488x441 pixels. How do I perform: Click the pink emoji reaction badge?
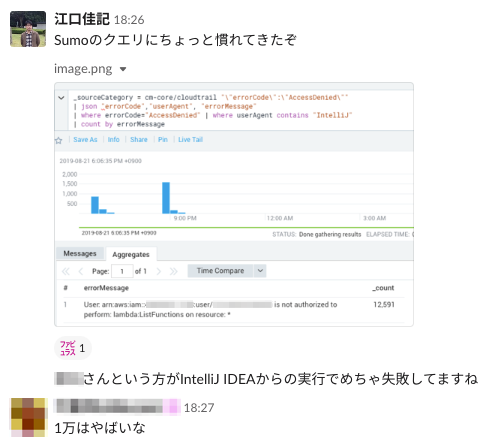tap(73, 348)
